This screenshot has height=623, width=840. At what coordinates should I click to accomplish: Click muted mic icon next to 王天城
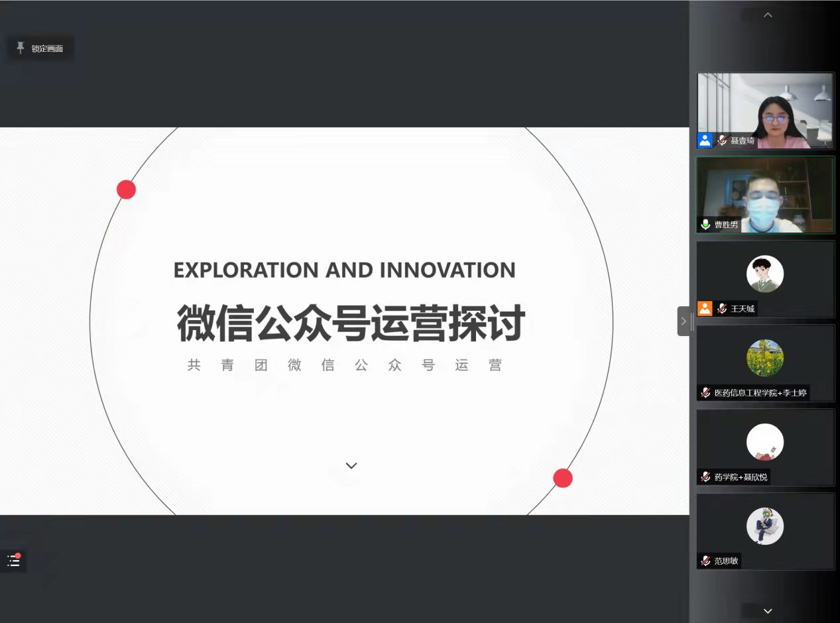pyautogui.click(x=722, y=309)
